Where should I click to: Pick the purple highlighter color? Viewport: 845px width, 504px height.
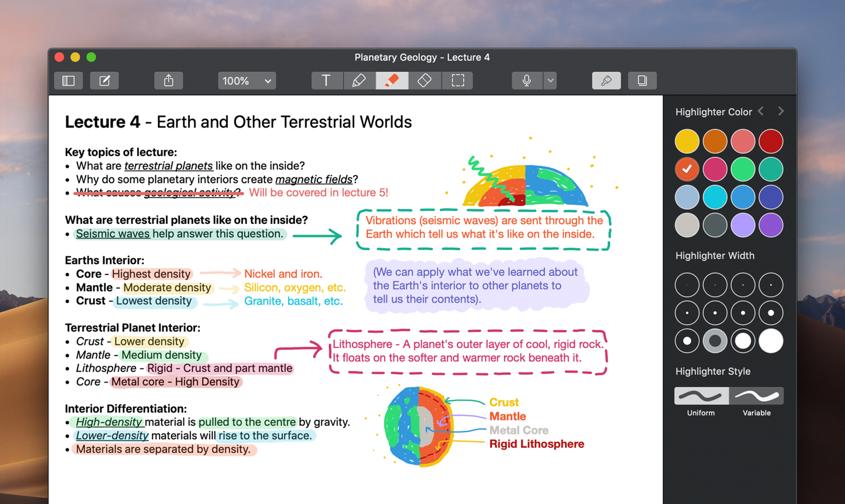(x=771, y=226)
